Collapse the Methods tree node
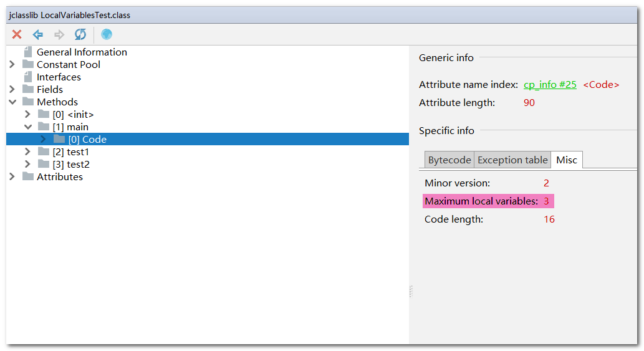The width and height of the screenshot is (644, 351). click(12, 102)
